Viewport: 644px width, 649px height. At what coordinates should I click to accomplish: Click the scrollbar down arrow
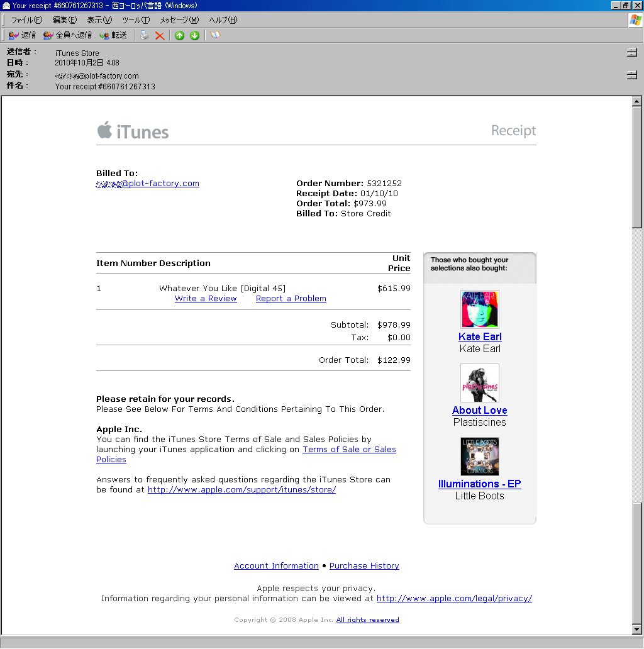pos(637,629)
